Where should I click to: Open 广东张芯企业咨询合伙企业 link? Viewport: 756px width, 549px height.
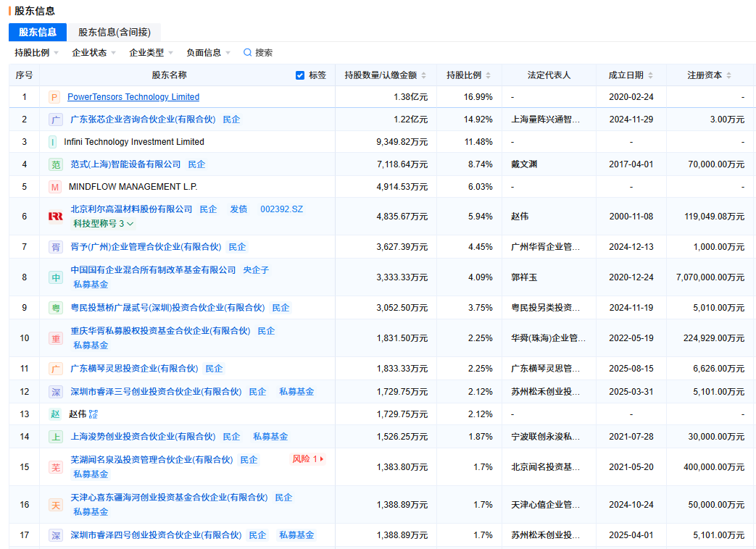(143, 120)
